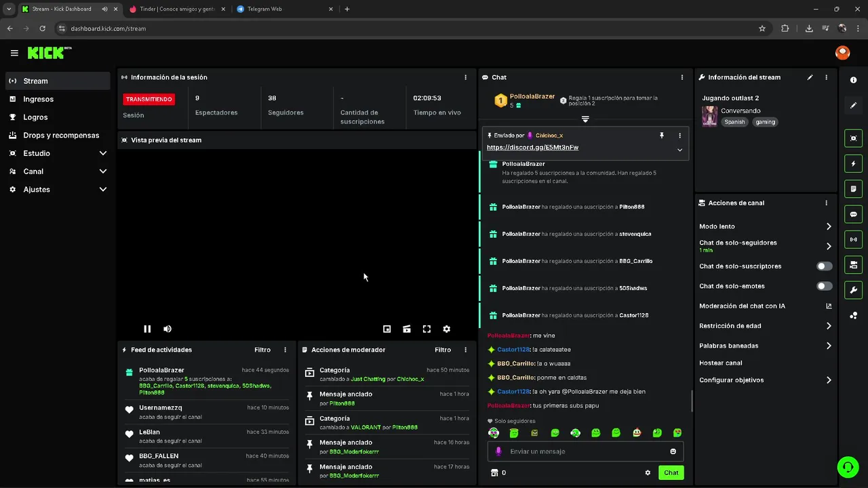
Task: Open session information options menu
Action: coord(465,77)
